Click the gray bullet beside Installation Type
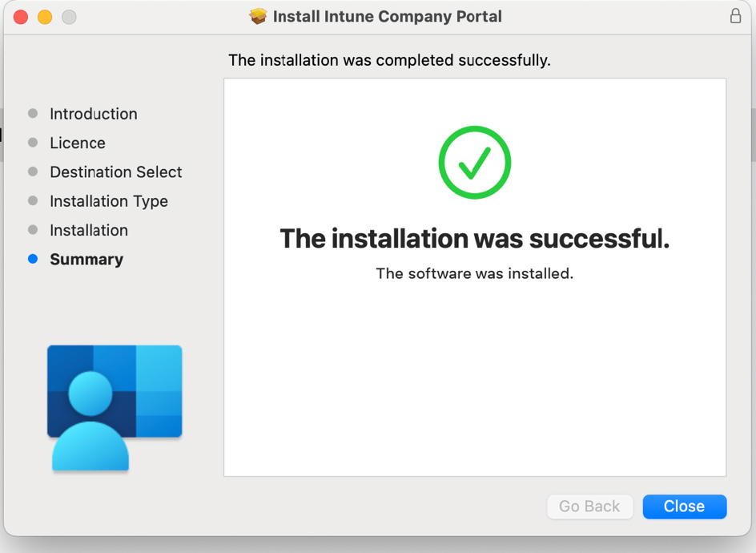The image size is (756, 553). pyautogui.click(x=33, y=200)
